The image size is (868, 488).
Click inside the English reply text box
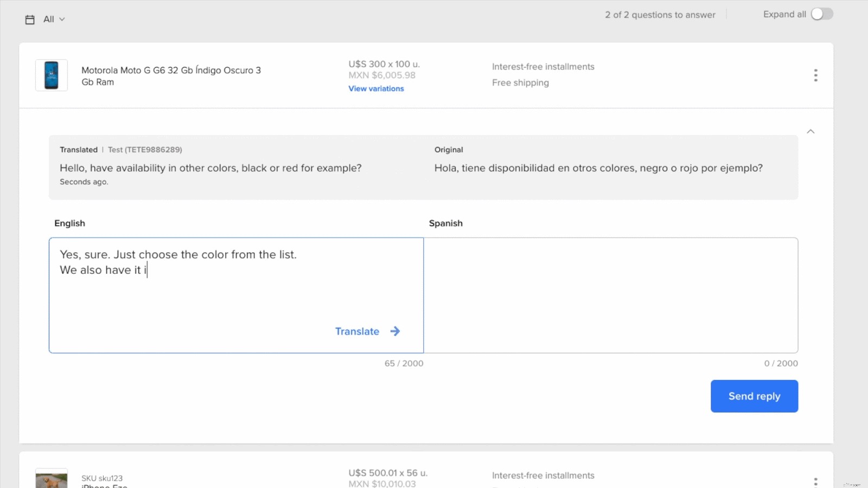click(236, 293)
